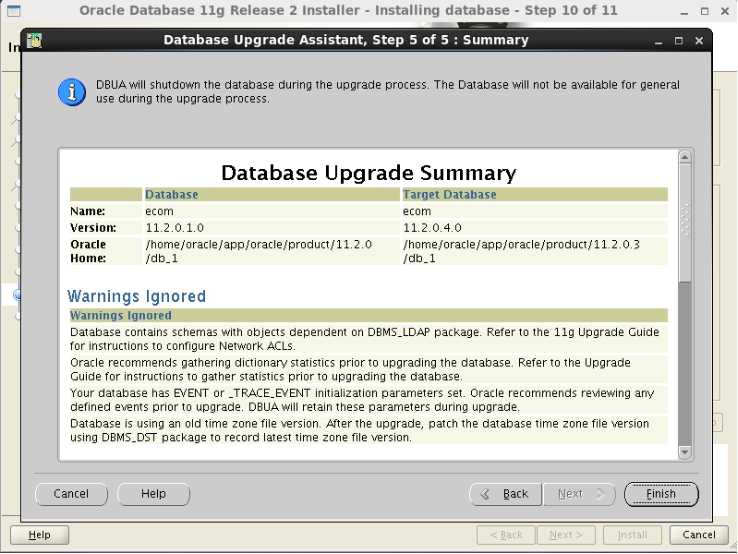Image resolution: width=738 pixels, height=554 pixels.
Task: Cancel the Database Upgrade Assistant
Action: [71, 494]
